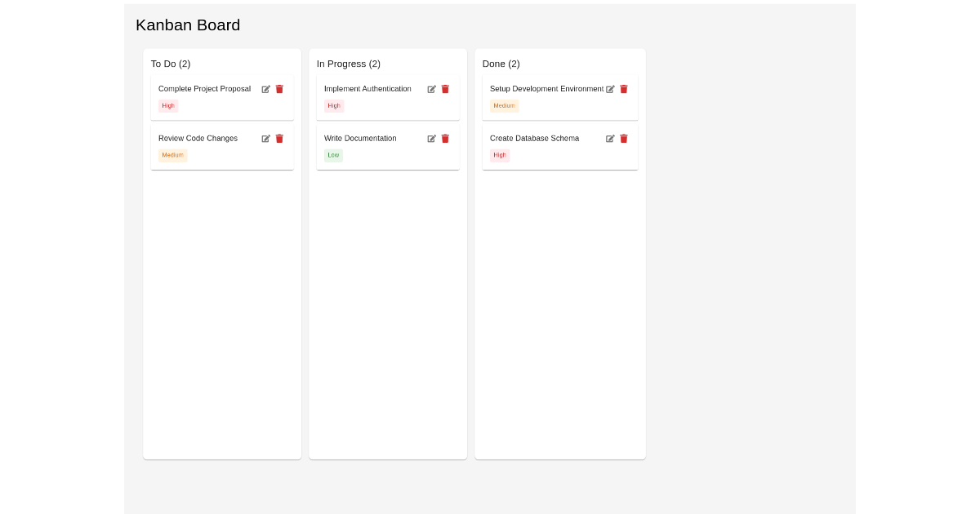
Task: Click the Medium badge on Review Code Changes
Action: pyautogui.click(x=172, y=155)
